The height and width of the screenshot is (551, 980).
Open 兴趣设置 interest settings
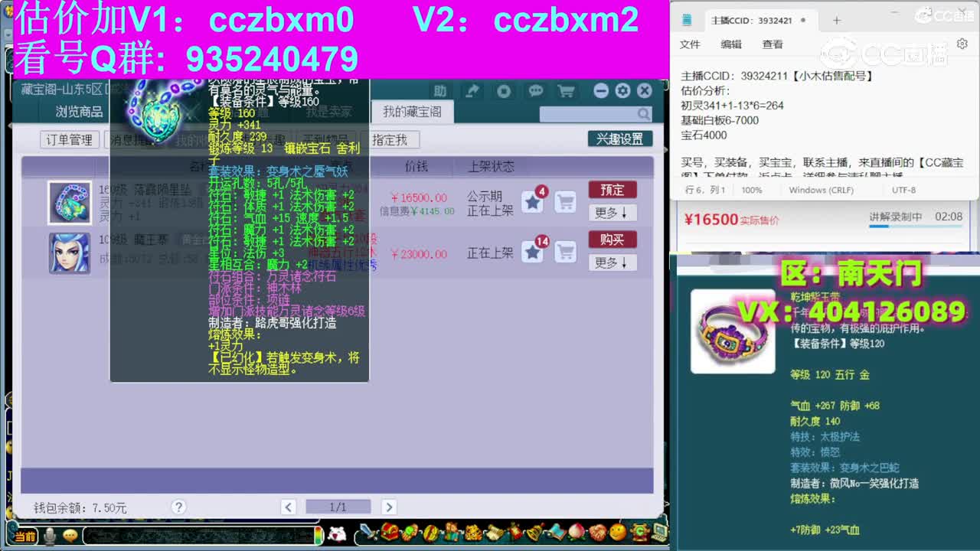click(620, 139)
